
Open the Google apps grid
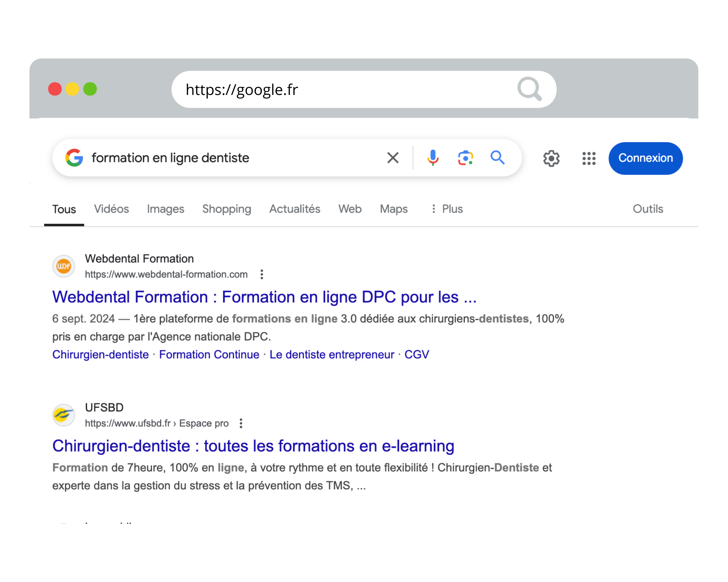589,158
